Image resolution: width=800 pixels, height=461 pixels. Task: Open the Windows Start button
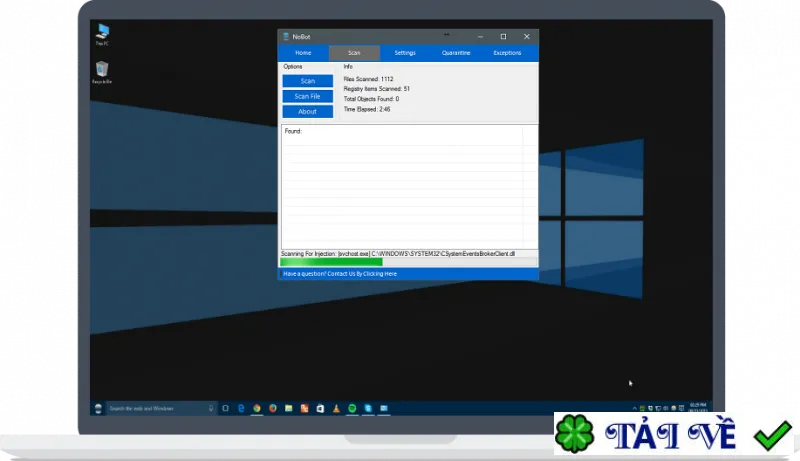click(98, 408)
